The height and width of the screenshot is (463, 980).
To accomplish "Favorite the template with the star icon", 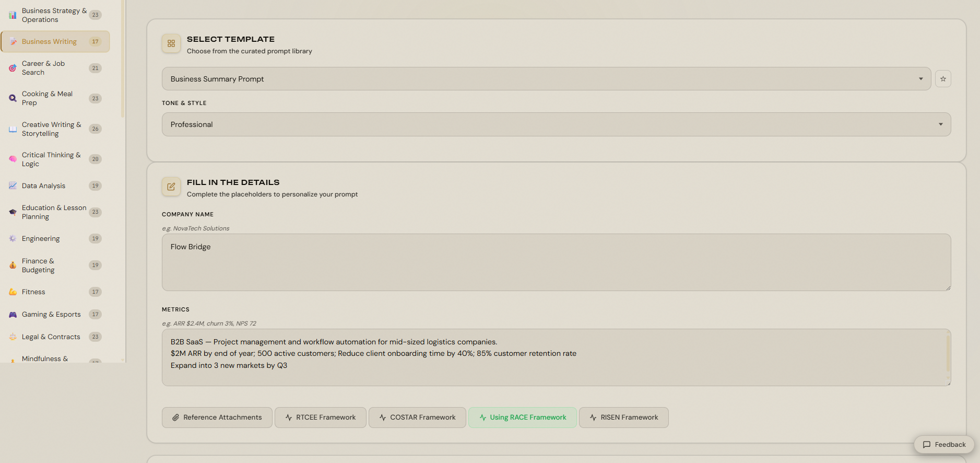I will point(943,79).
